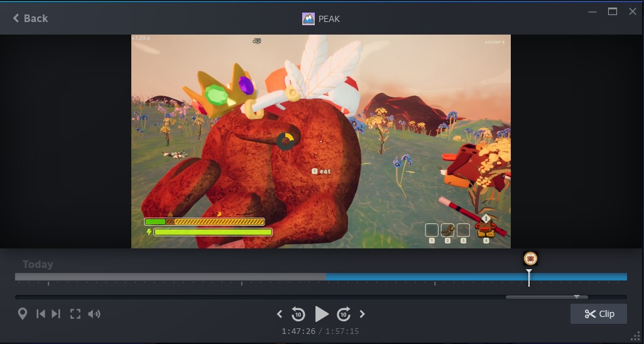This screenshot has width=644, height=344.
Task: Click the Today label on the timeline
Action: coord(38,264)
